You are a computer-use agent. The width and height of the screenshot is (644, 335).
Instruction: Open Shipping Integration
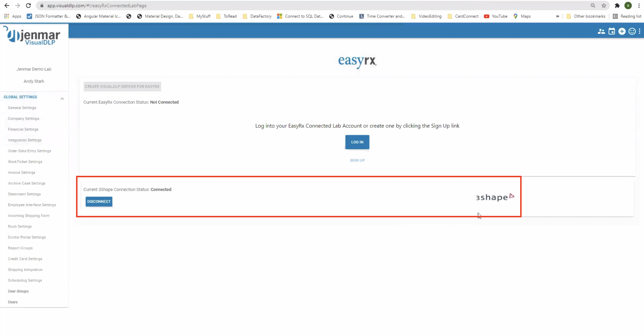tap(25, 270)
